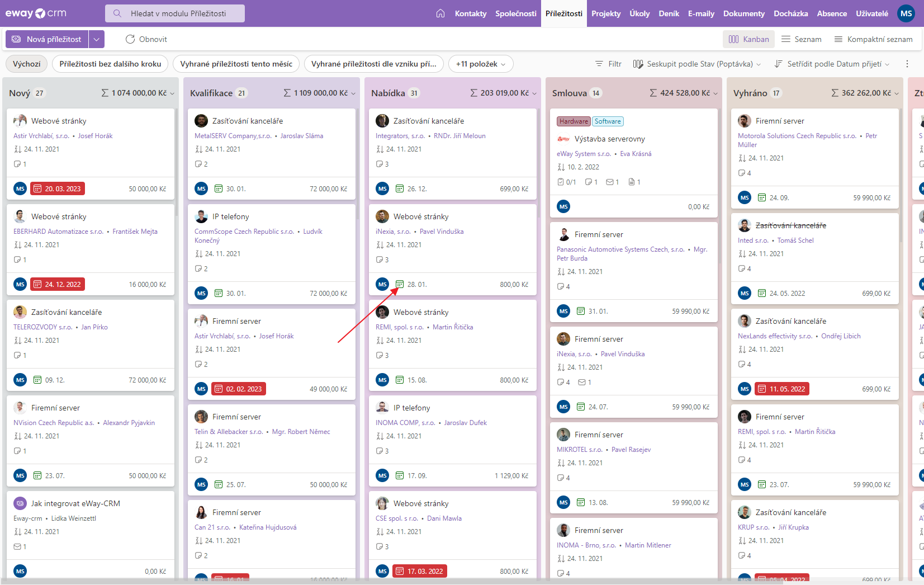Switch to Kanban view
This screenshot has height=585, width=924.
[748, 39]
